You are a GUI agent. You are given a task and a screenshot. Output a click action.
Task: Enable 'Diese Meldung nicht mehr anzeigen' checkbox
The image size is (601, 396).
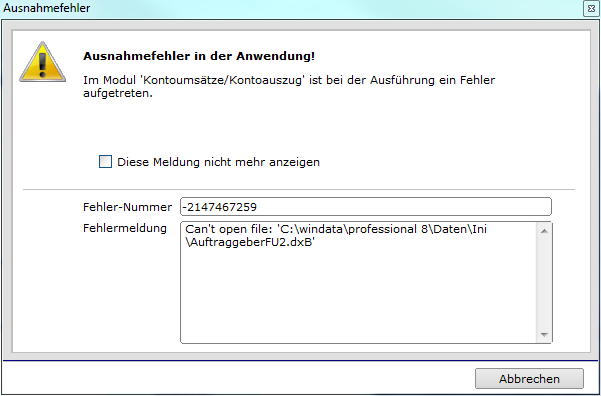105,162
